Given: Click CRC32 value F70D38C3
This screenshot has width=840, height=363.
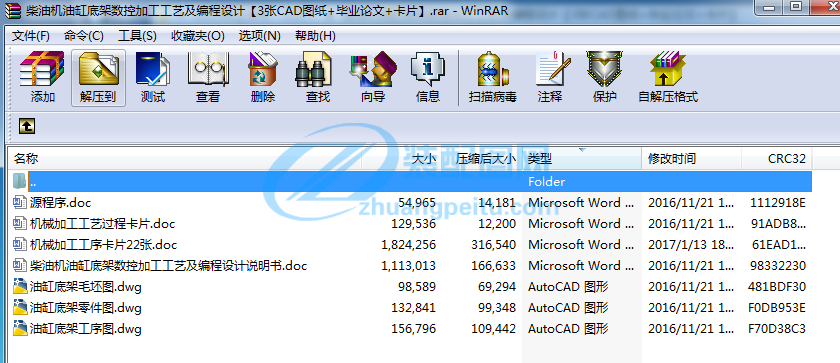Looking at the screenshot, I should point(776,329).
